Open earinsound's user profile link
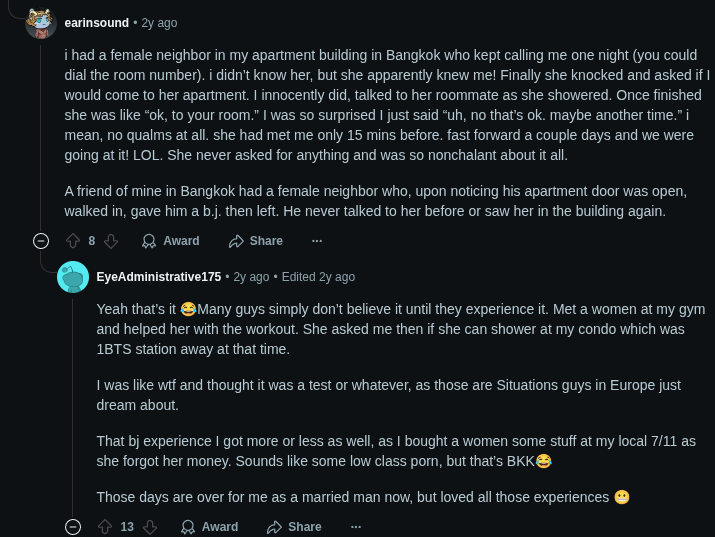 pos(97,23)
